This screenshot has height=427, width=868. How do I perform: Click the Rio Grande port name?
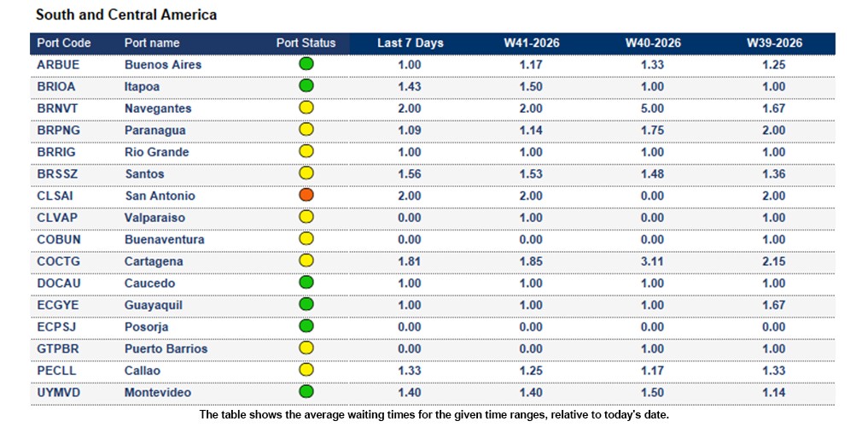[157, 152]
